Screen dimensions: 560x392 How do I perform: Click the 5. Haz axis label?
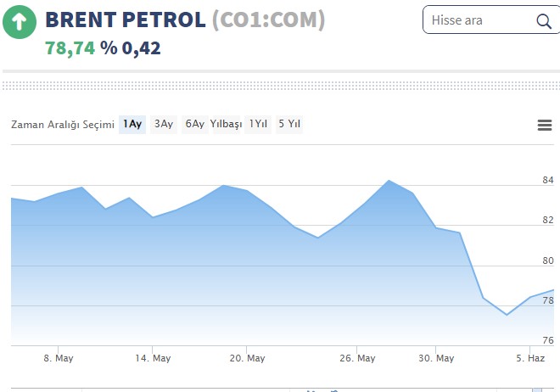530,358
